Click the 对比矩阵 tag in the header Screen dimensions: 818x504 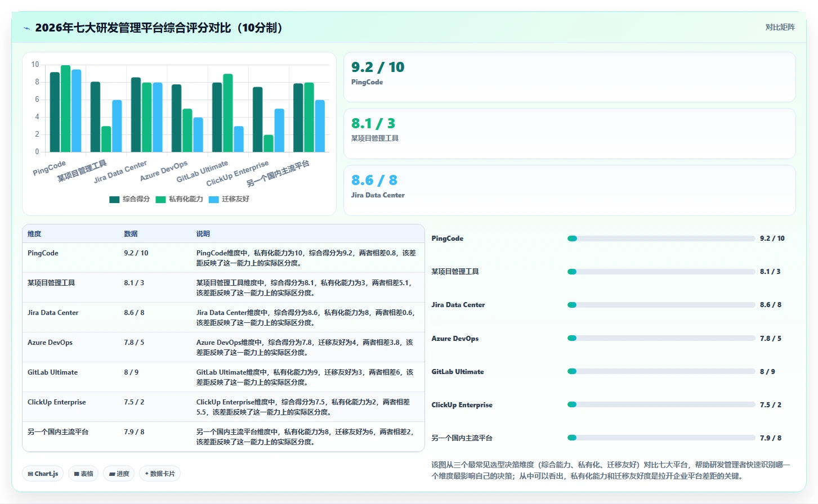[x=780, y=27]
